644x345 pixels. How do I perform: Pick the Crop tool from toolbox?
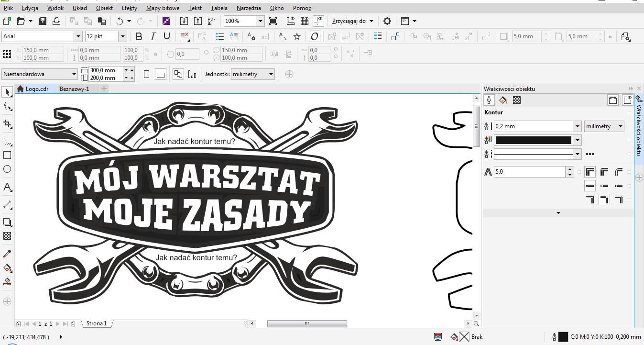click(7, 124)
